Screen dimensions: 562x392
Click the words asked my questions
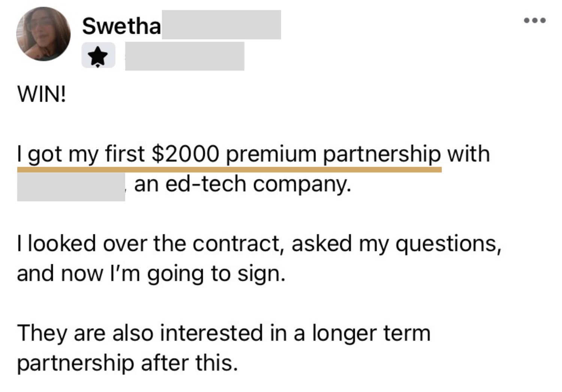click(396, 244)
